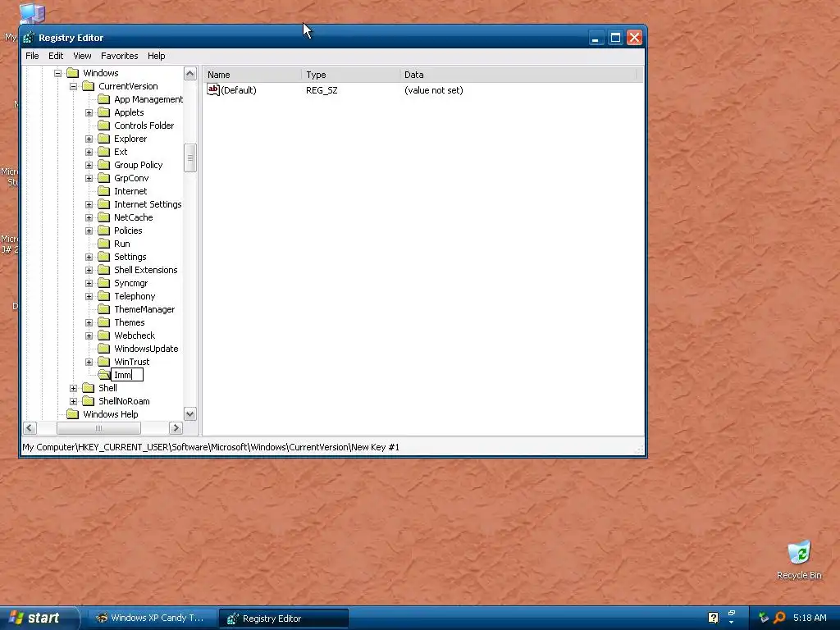Open the Edit menu
Viewport: 840px width, 630px height.
click(56, 56)
